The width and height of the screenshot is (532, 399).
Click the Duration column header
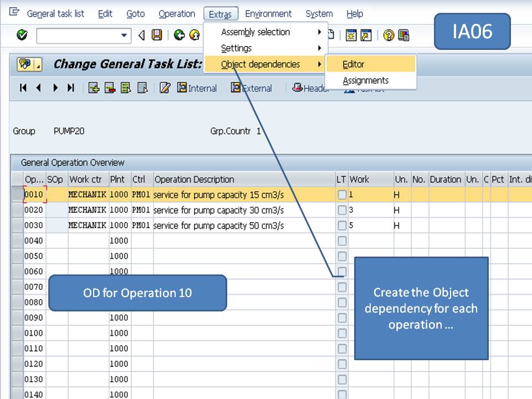click(x=446, y=179)
